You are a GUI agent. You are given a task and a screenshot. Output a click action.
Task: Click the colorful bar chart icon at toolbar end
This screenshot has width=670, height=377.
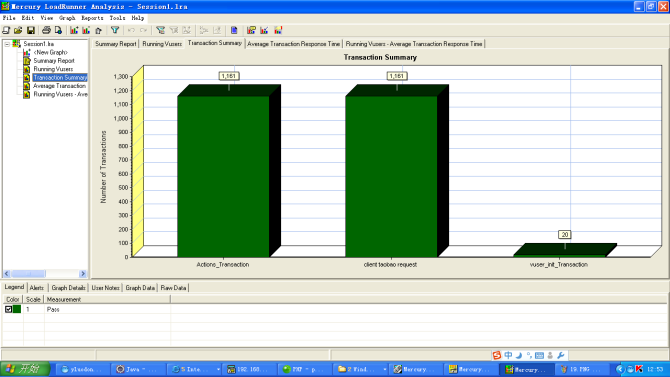278,30
